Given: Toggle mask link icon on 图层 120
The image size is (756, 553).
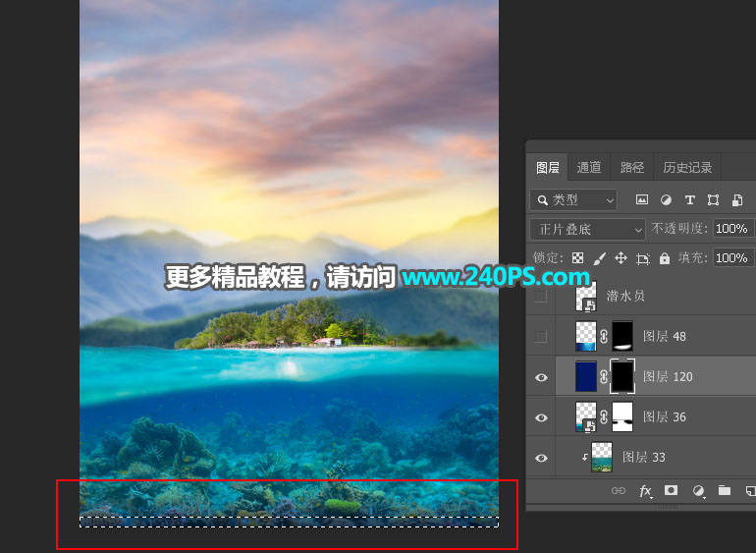Looking at the screenshot, I should point(604,377).
